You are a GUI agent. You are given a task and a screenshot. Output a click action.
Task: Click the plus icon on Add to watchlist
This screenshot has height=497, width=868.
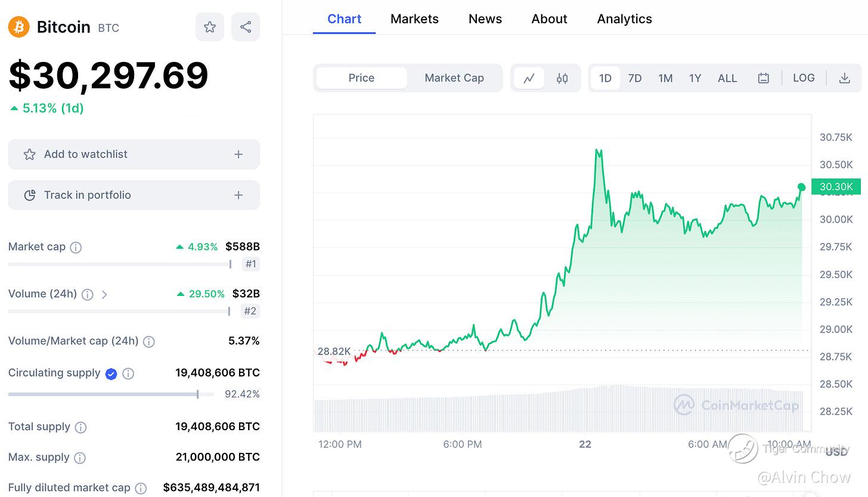tap(238, 155)
